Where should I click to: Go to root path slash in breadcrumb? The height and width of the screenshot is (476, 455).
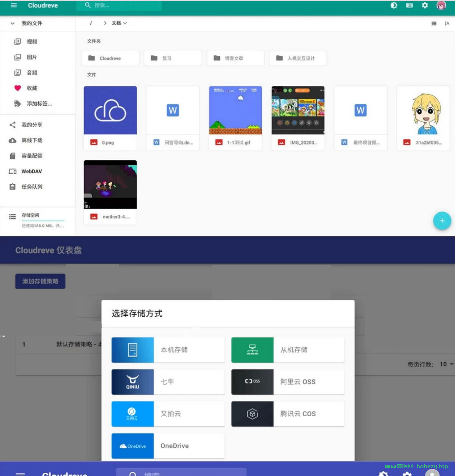pyautogui.click(x=91, y=23)
